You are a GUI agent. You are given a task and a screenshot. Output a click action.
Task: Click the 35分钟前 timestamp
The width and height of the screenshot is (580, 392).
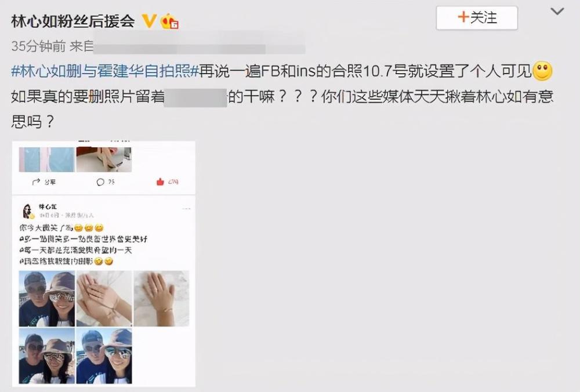click(38, 46)
